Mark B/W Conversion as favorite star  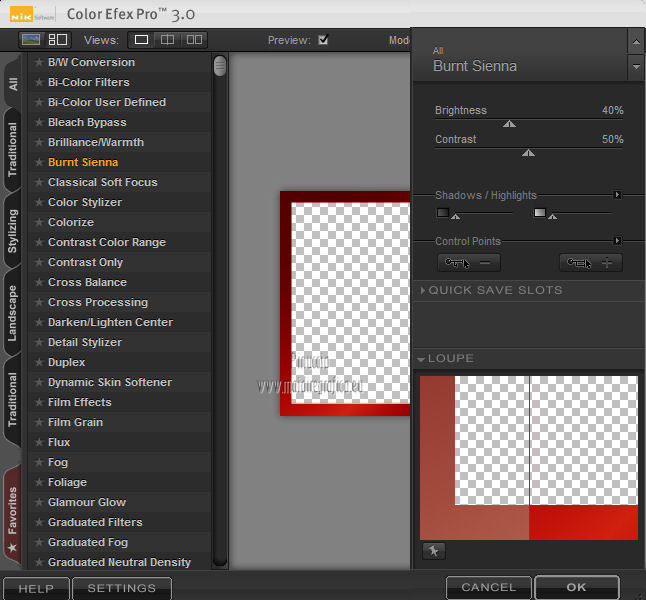(39, 62)
